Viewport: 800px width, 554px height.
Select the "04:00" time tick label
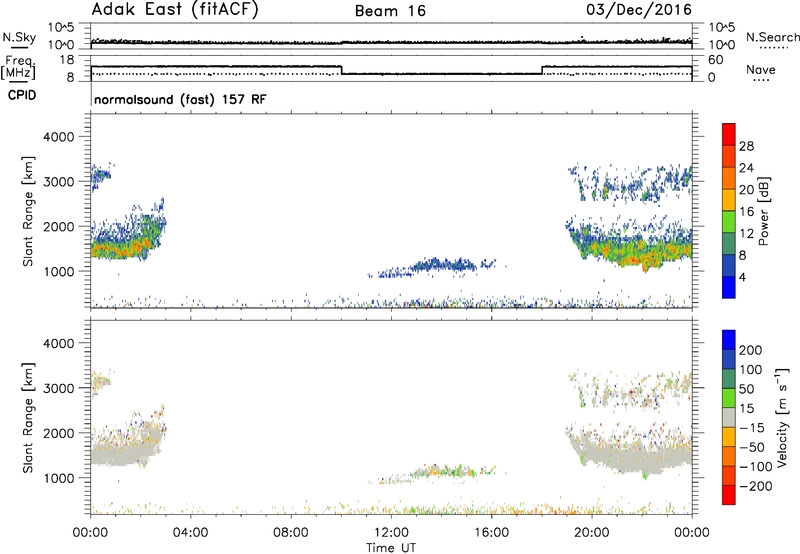[x=190, y=533]
